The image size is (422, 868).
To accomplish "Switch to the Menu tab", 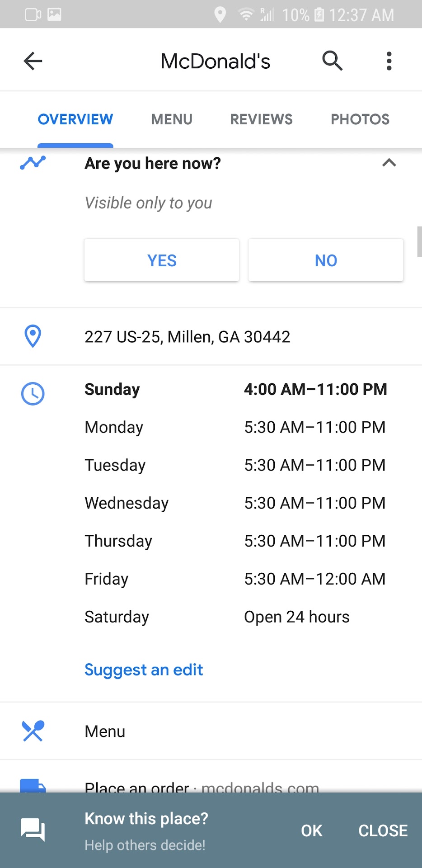I will 172,119.
